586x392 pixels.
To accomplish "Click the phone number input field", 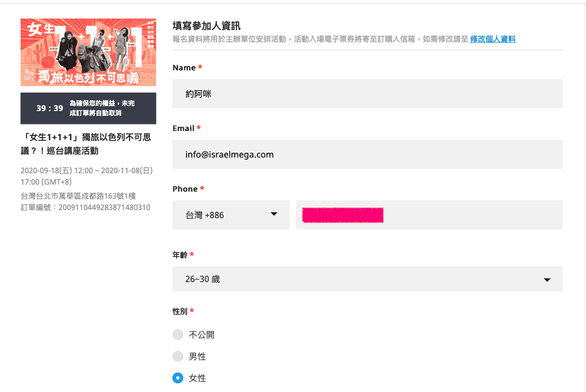I will [429, 215].
